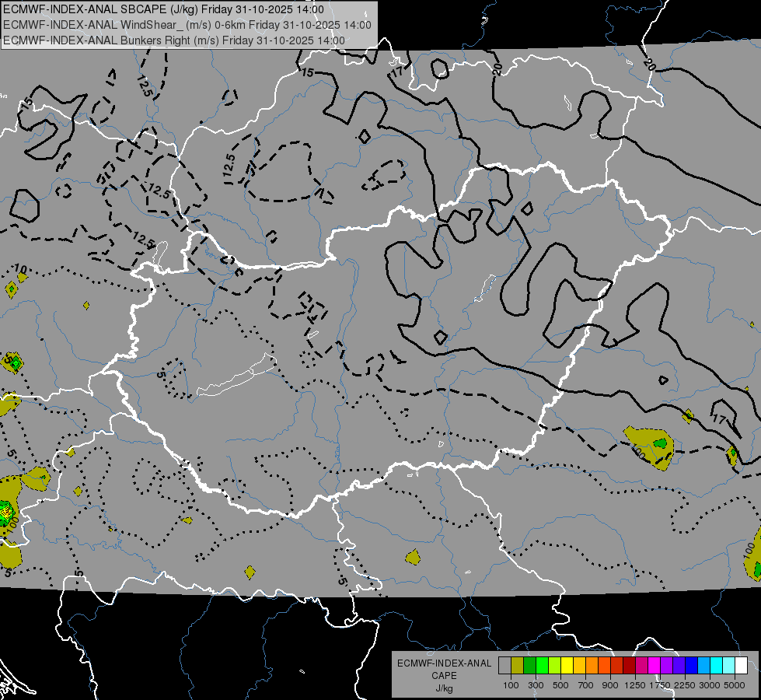Click the bright magenta legend swatch
Screen dimensions: 761x700
pyautogui.click(x=655, y=665)
